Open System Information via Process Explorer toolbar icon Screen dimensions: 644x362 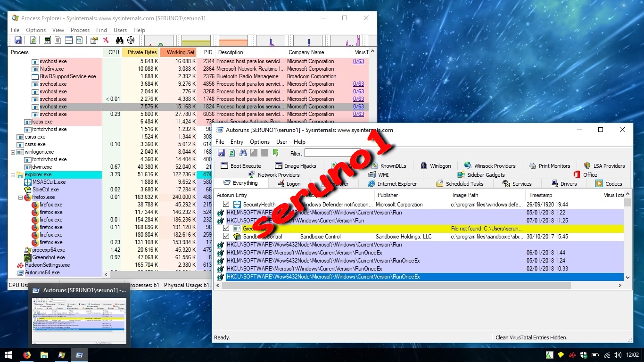click(48, 41)
